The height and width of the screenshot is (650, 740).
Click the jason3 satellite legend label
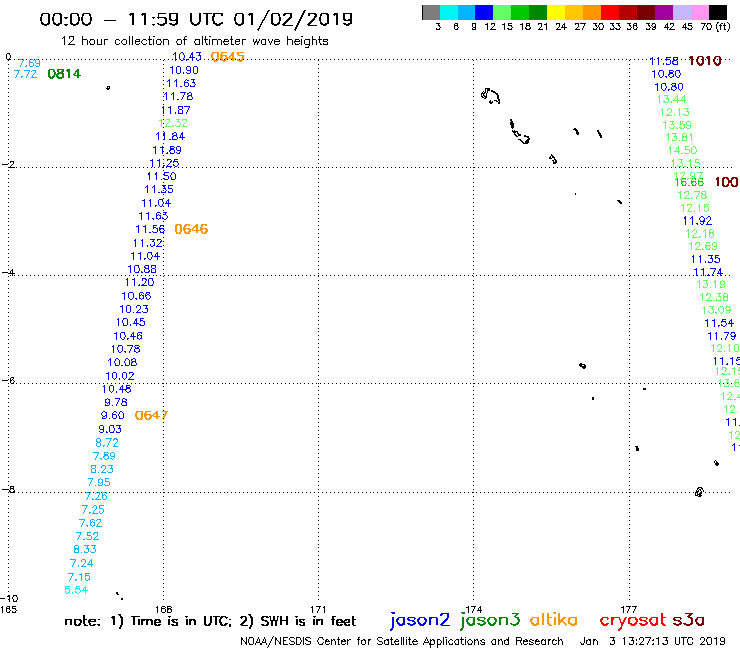click(490, 620)
